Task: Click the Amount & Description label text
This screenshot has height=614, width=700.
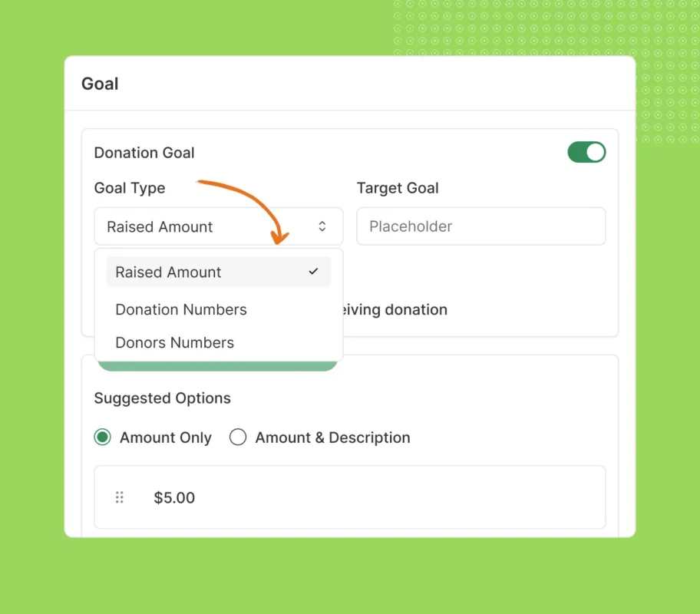Action: click(332, 437)
